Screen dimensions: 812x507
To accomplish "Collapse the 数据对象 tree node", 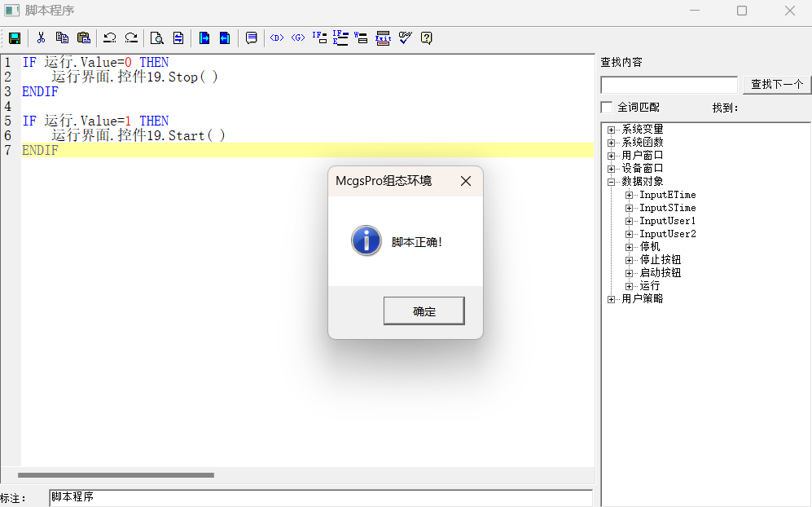I will tap(612, 182).
